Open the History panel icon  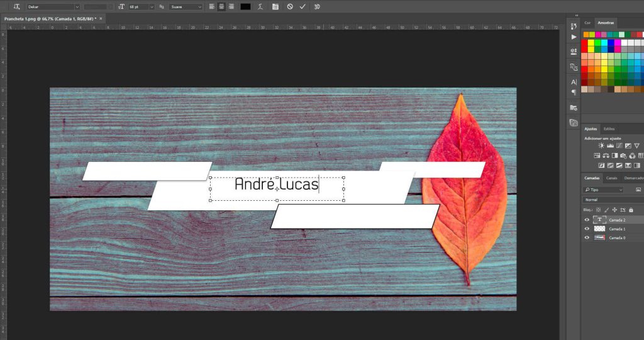tap(574, 26)
